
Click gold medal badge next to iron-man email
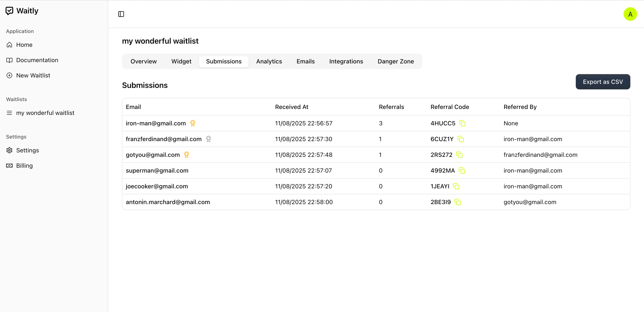pyautogui.click(x=193, y=123)
